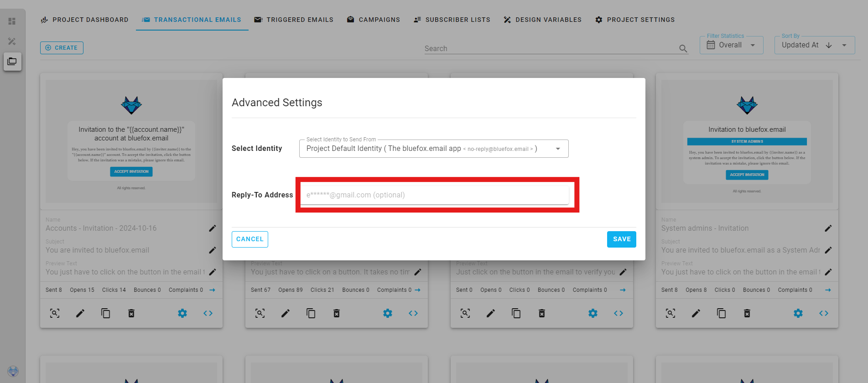Save the advanced settings
This screenshot has width=868, height=383.
(622, 239)
